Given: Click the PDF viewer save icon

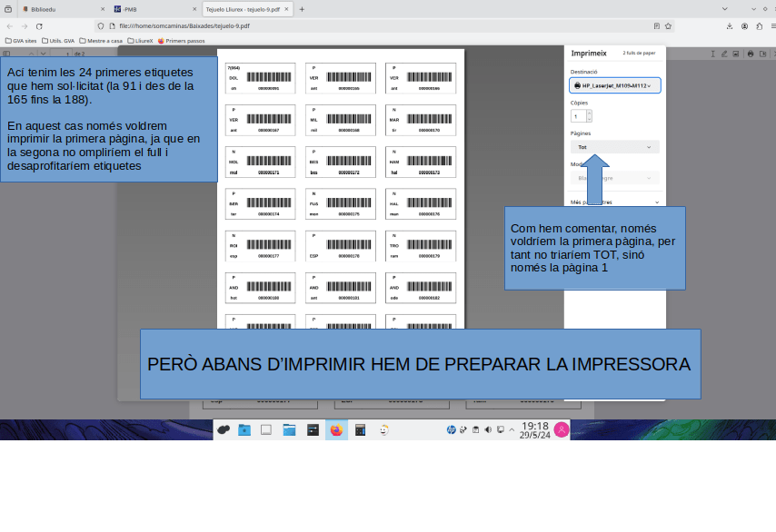Looking at the screenshot, I should pos(762,54).
